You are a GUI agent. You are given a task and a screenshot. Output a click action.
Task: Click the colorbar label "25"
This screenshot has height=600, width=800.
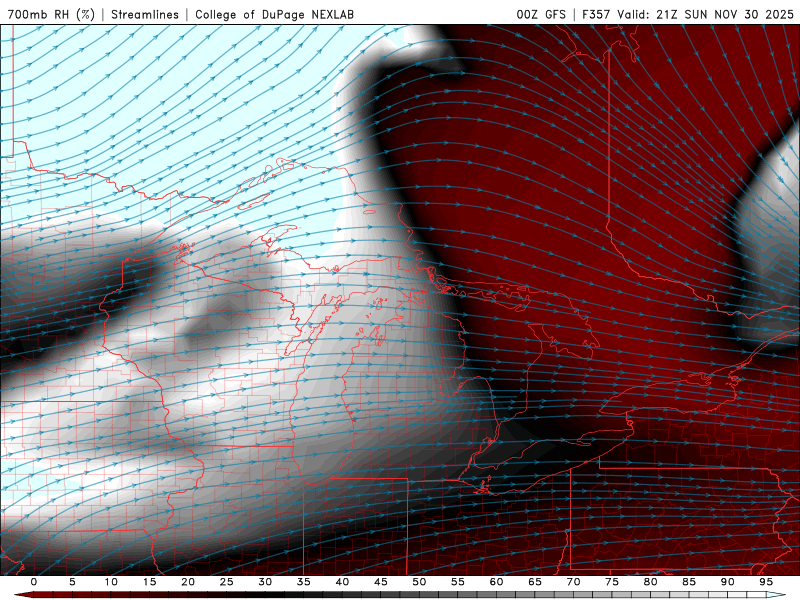[x=227, y=582]
